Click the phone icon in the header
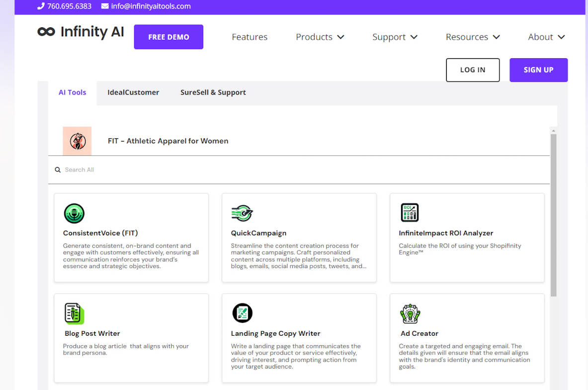Viewport: 588px width, 390px height. [x=40, y=6]
